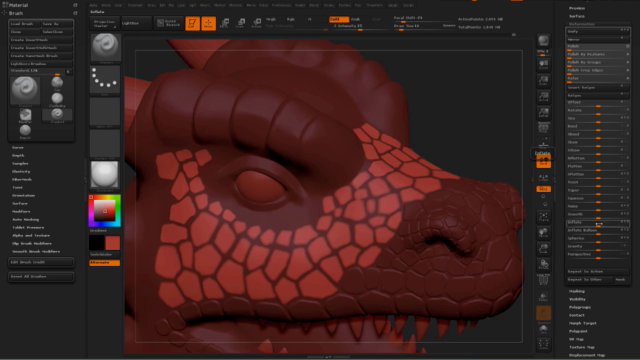Click the right-shelf Move view icon
The width and height of the screenshot is (640, 360).
coord(543,233)
